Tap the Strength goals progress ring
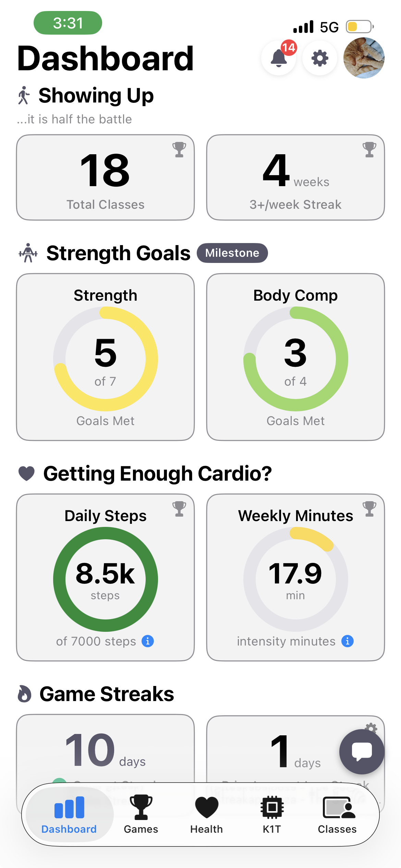Image resolution: width=401 pixels, height=868 pixels. pyautogui.click(x=105, y=359)
